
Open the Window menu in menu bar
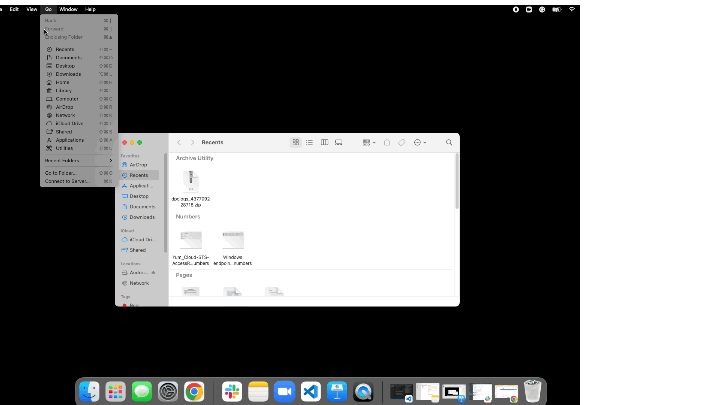68,8
